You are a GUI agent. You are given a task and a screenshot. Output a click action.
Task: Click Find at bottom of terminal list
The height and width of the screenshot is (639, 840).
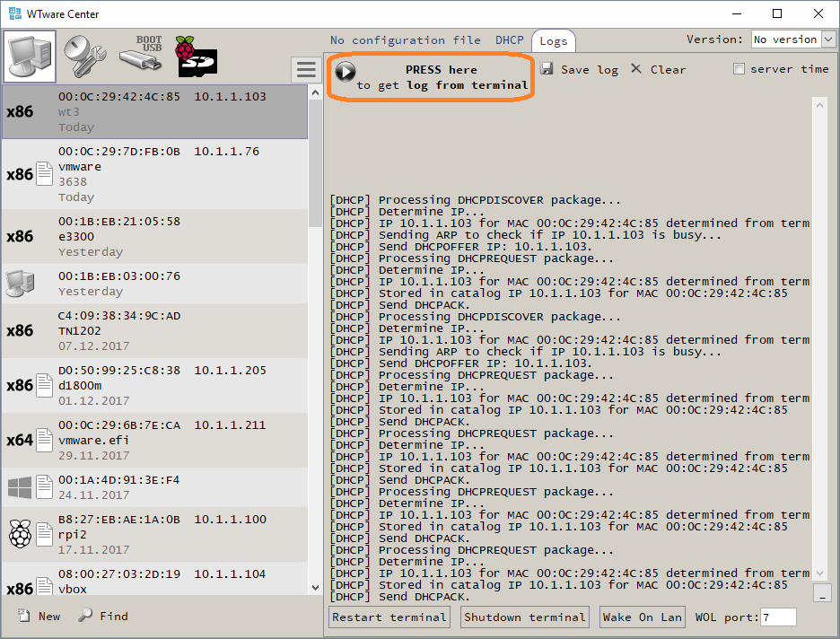click(103, 617)
